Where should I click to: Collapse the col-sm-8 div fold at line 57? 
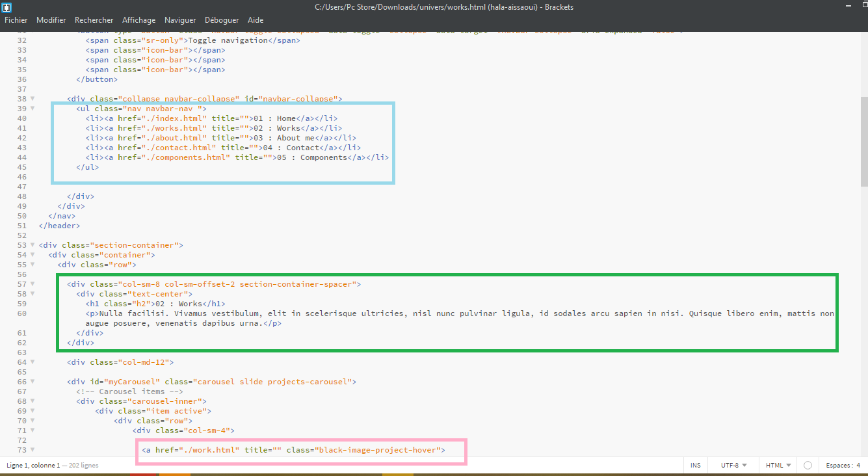(x=32, y=284)
